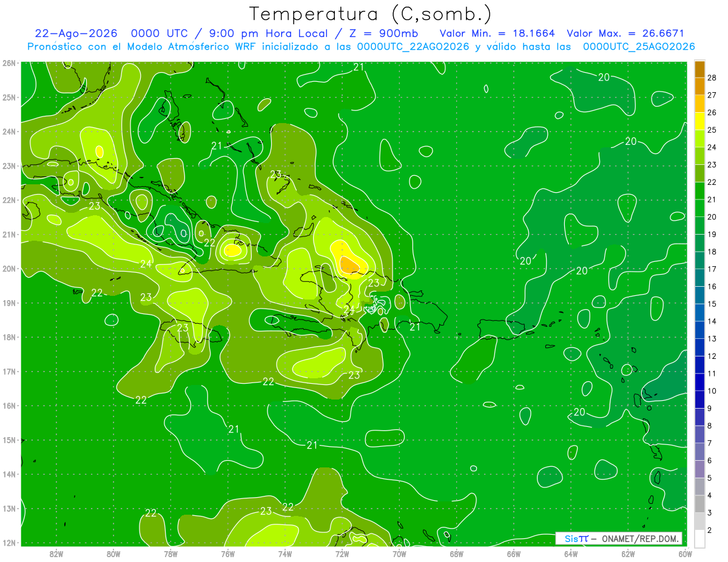Viewport: 728px width, 562px height.
Task: Click the '15N' latitude axis label
Action: 9,440
